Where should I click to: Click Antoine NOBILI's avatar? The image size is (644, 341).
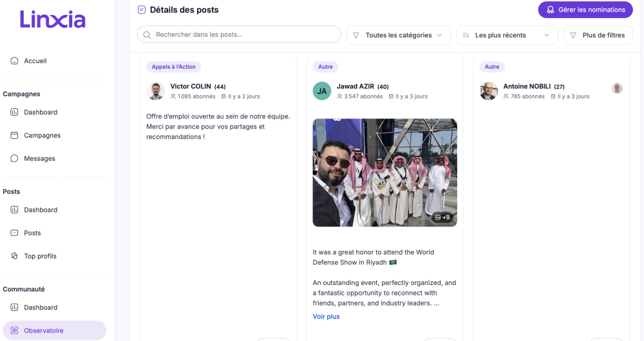(489, 91)
